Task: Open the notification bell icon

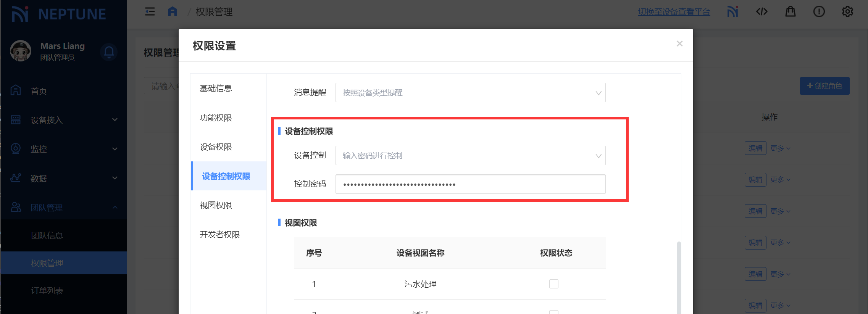Action: tap(109, 52)
